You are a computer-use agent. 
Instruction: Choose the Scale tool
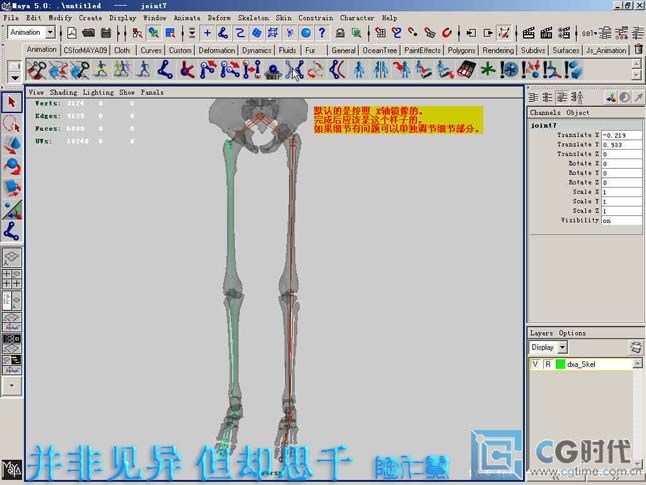click(12, 188)
